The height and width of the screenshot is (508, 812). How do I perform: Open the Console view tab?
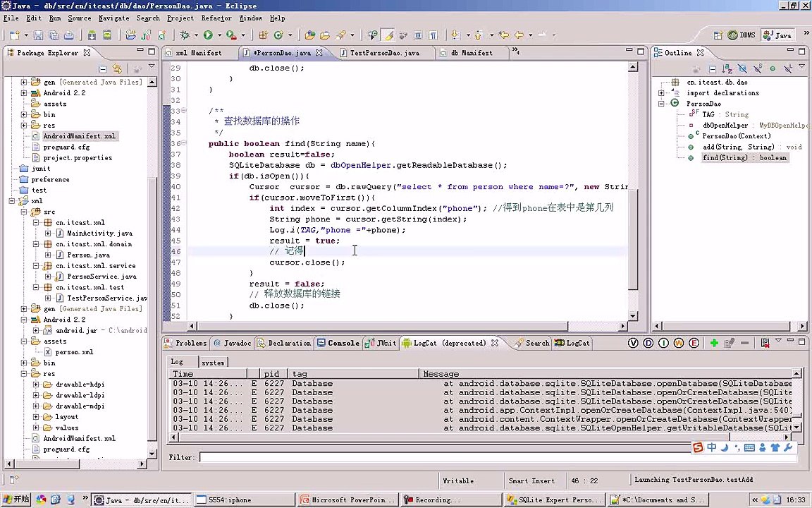(x=338, y=343)
